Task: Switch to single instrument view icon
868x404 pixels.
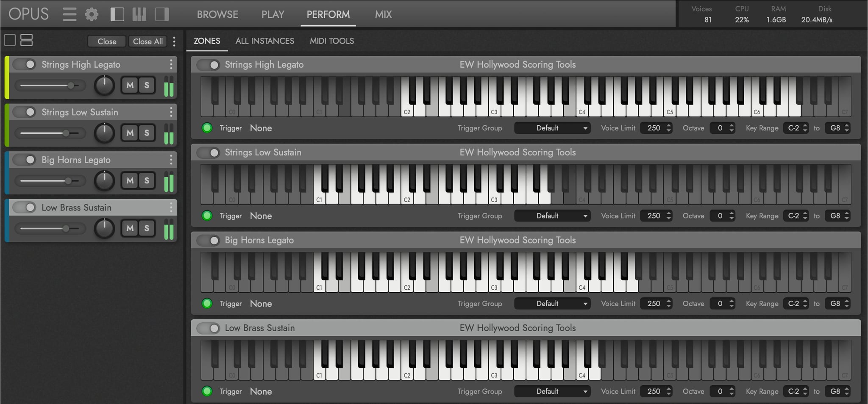Action: click(10, 40)
